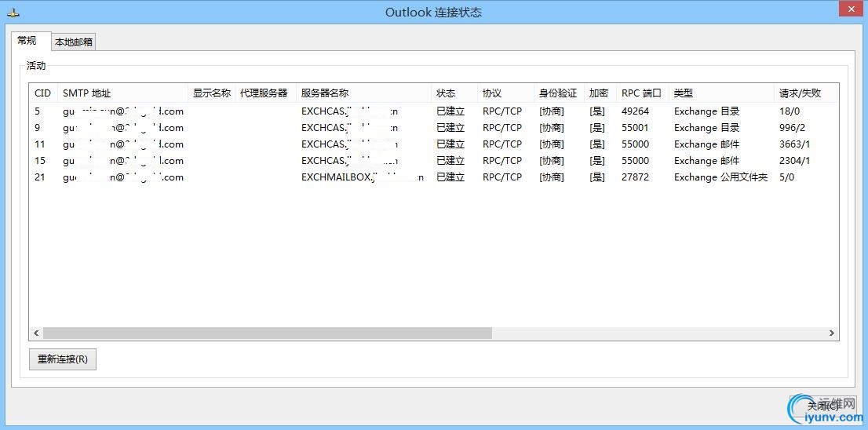Click the horizontal scrollbar left arrow
This screenshot has height=430, width=868.
(x=37, y=333)
